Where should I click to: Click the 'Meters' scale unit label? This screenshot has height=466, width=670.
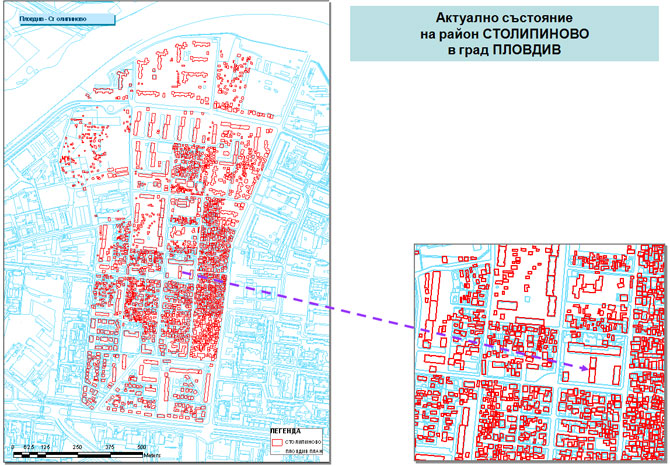pos(152,455)
